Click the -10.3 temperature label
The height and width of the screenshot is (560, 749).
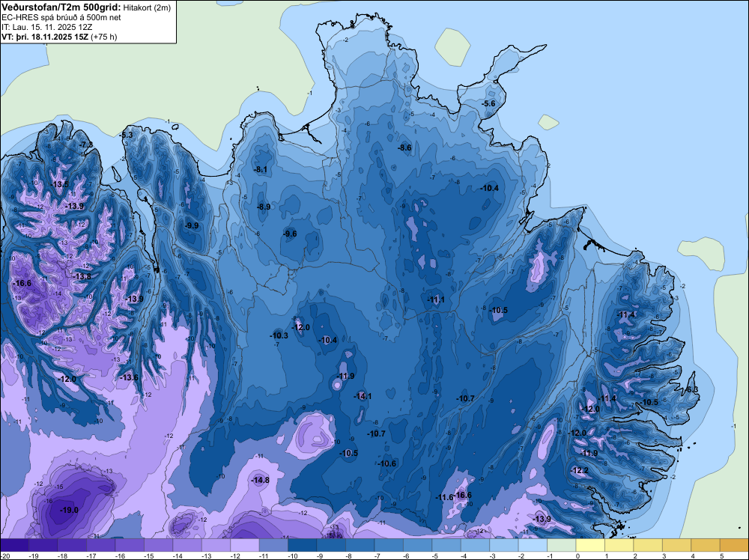(x=279, y=335)
